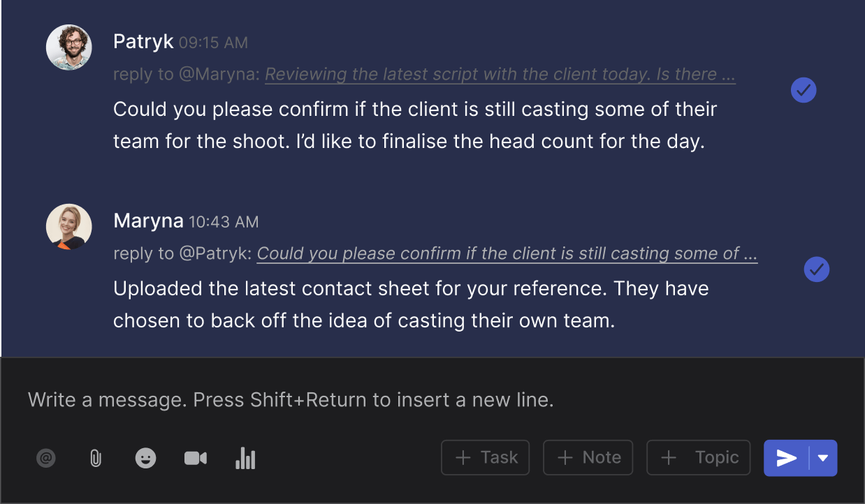Image resolution: width=865 pixels, height=504 pixels.
Task: Start a video call with the camera icon
Action: tap(196, 459)
